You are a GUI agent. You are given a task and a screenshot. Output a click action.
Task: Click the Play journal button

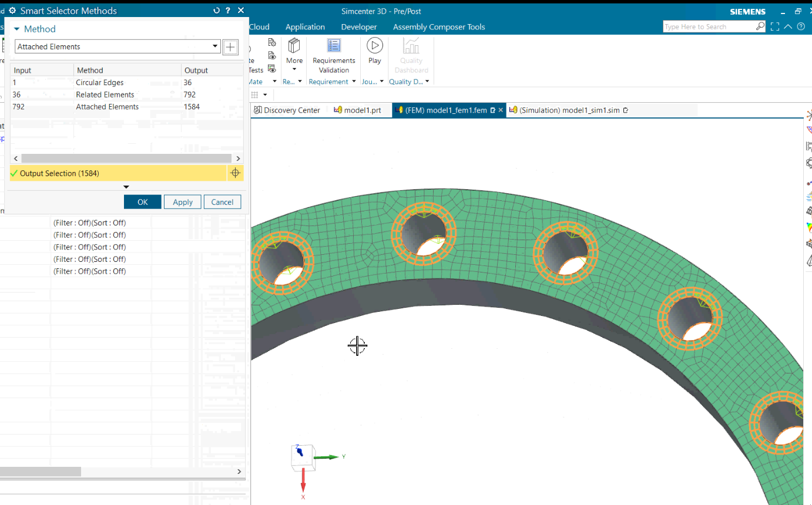pyautogui.click(x=375, y=51)
